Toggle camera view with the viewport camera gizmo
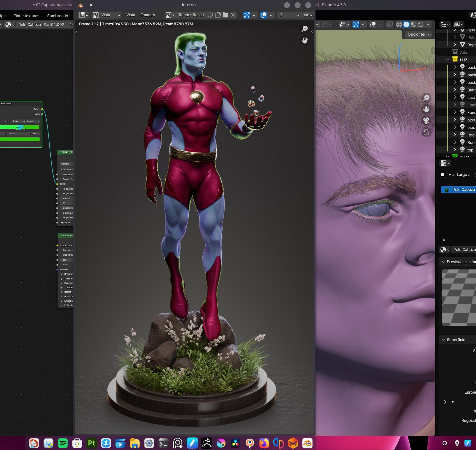This screenshot has height=450, width=476. 426,121
